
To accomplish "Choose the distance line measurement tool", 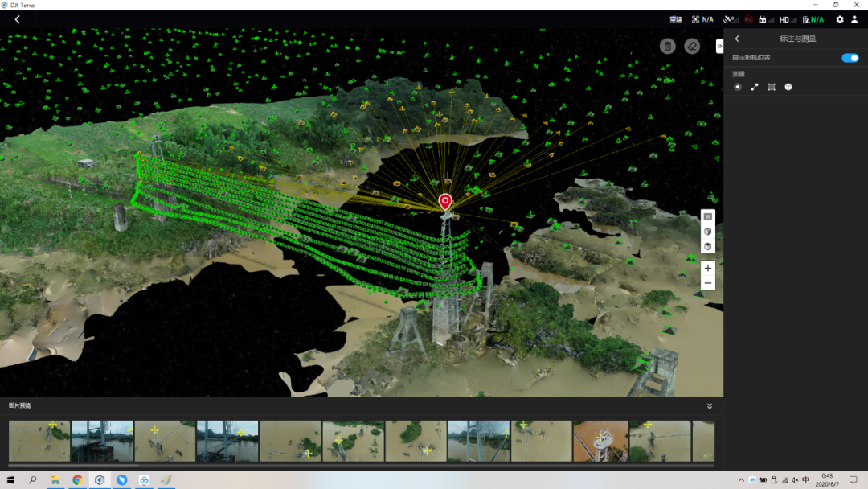I will point(755,87).
